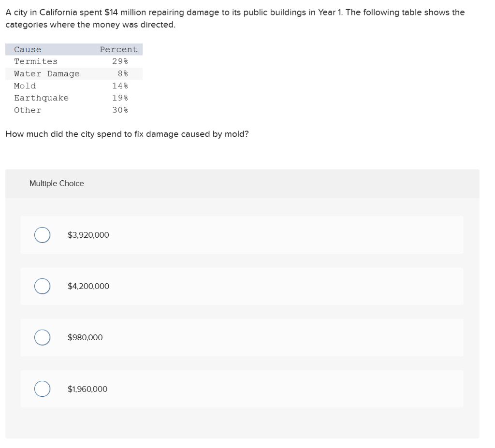
Task: Pick the $1,960,000 radio button
Action: pyautogui.click(x=43, y=389)
